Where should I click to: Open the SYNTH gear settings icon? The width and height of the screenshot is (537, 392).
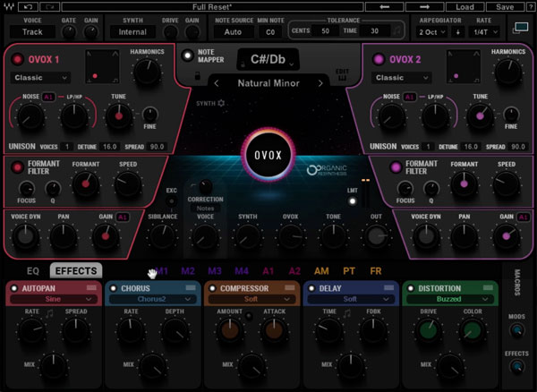point(221,103)
